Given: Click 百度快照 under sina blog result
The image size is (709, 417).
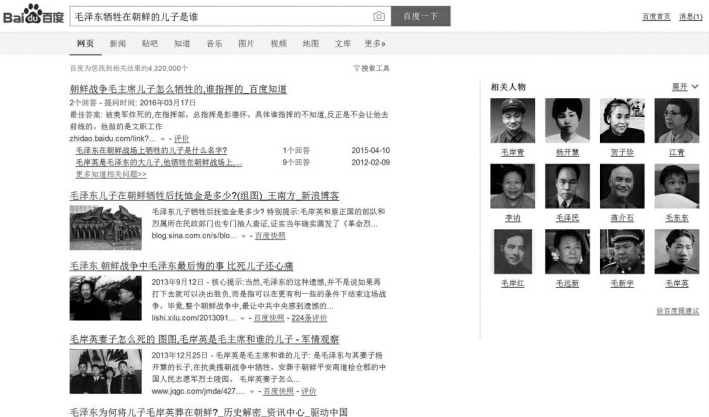Looking at the screenshot, I should 270,236.
